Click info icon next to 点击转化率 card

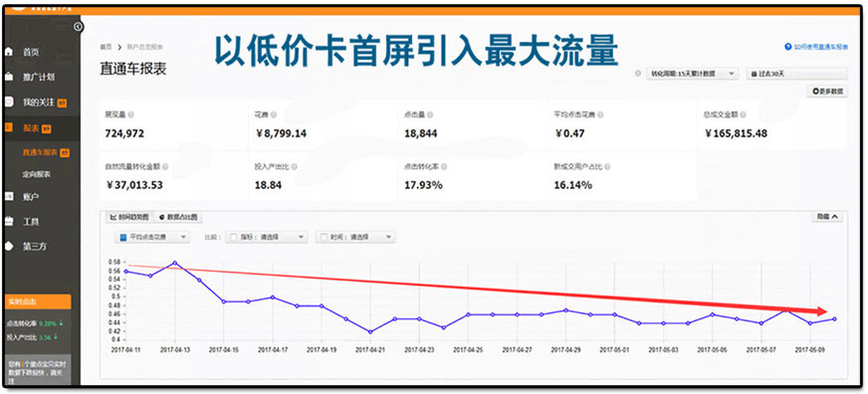(x=443, y=166)
